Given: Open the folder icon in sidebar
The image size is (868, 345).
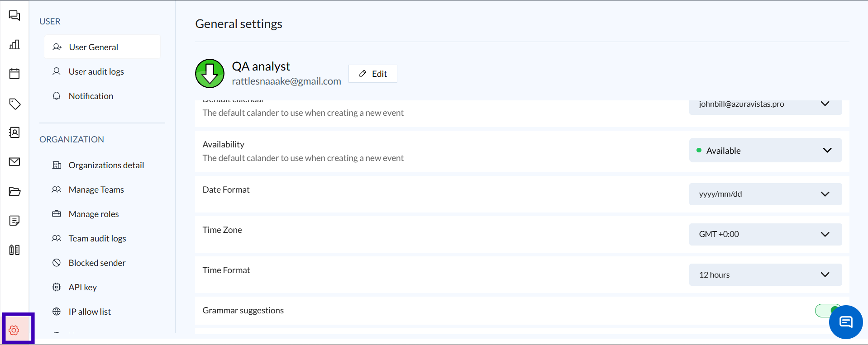Looking at the screenshot, I should [x=14, y=191].
